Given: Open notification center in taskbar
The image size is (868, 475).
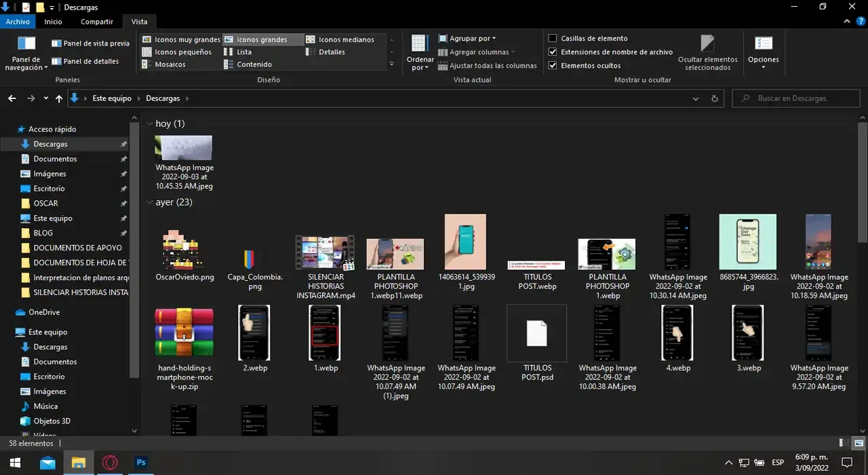Looking at the screenshot, I should pyautogui.click(x=848, y=463).
